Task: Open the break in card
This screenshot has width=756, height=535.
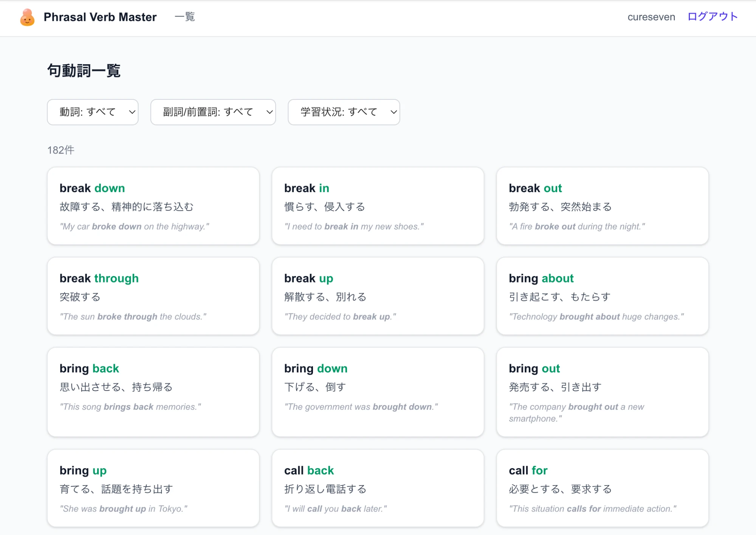Action: point(378,206)
